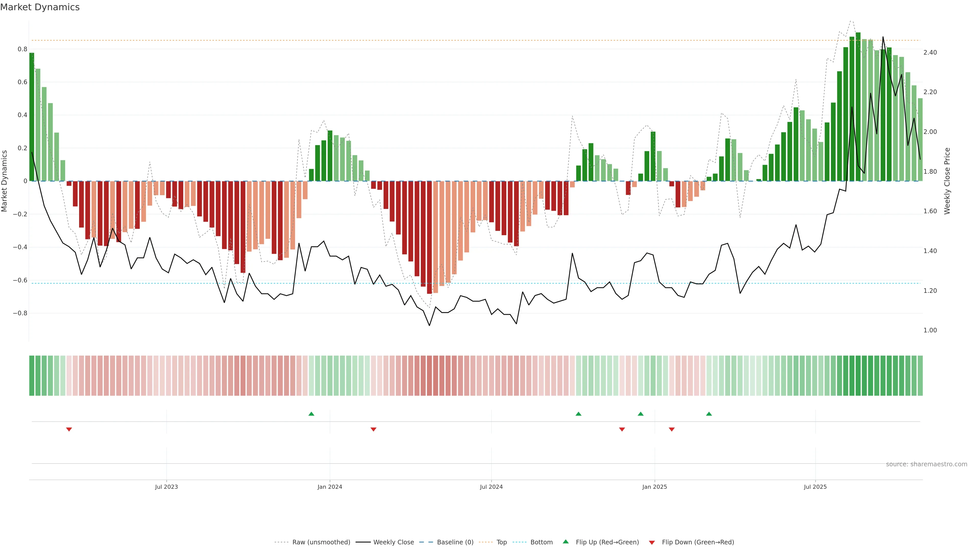
Task: Click the last green flip-up marker after Jan 2025
Action: point(709,414)
